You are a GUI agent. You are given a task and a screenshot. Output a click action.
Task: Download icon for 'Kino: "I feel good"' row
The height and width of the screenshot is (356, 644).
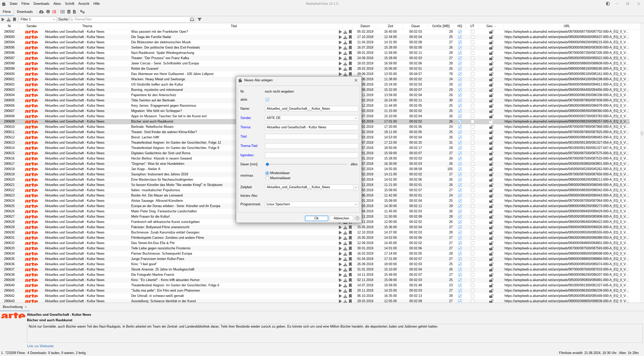(345, 264)
